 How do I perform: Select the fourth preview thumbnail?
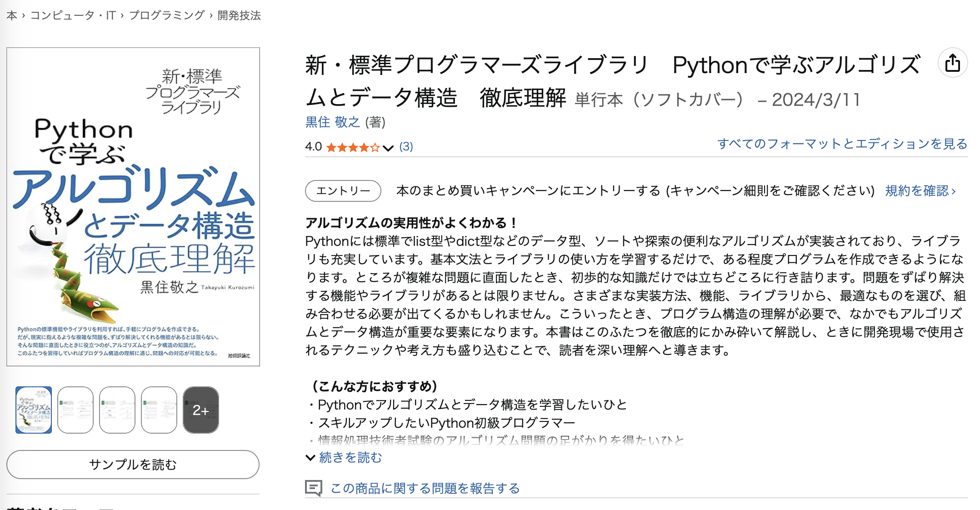[159, 410]
